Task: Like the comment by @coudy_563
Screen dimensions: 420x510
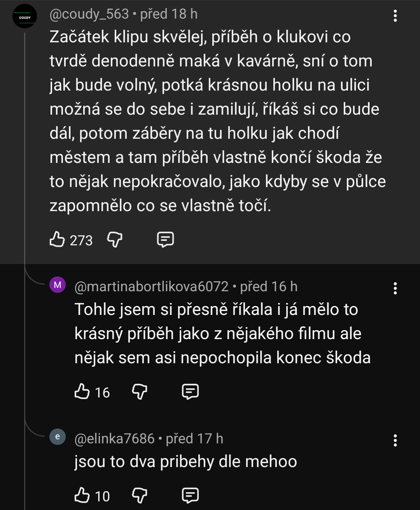Action: 57,240
